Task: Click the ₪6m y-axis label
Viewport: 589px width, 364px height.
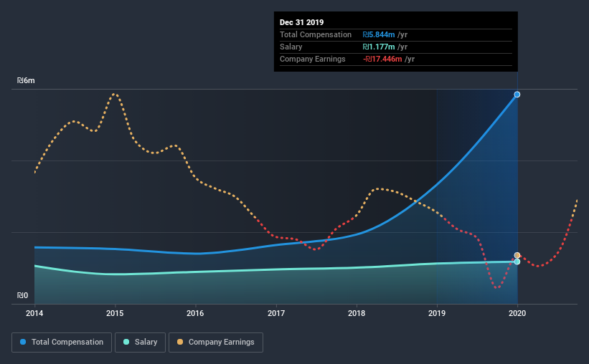Action: click(26, 81)
